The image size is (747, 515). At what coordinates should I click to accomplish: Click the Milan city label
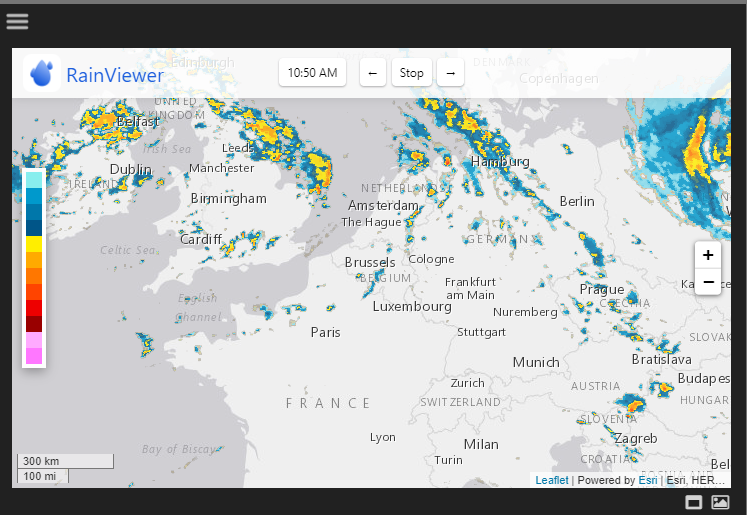click(x=481, y=444)
